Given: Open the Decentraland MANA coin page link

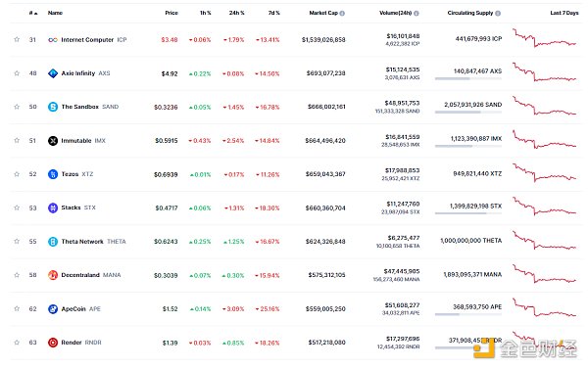Looking at the screenshot, I should [91, 275].
